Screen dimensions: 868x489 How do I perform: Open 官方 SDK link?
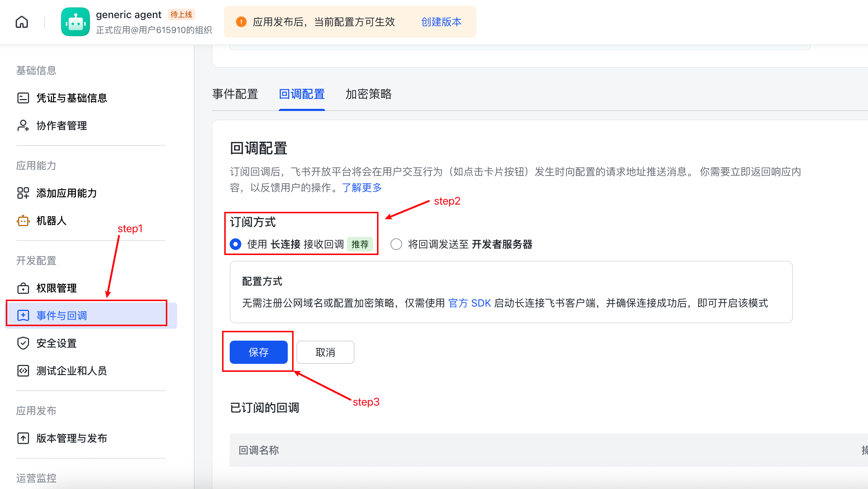470,303
